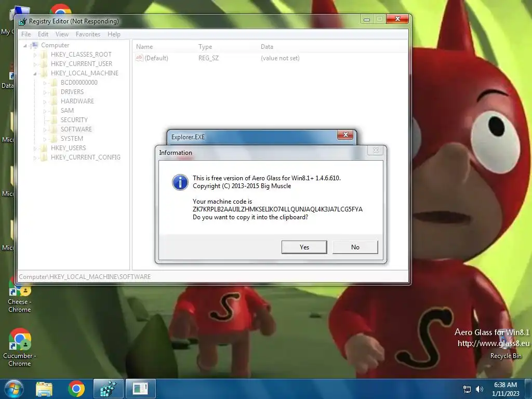Switch to Registry Editor taskbar button
The height and width of the screenshot is (399, 532).
108,389
